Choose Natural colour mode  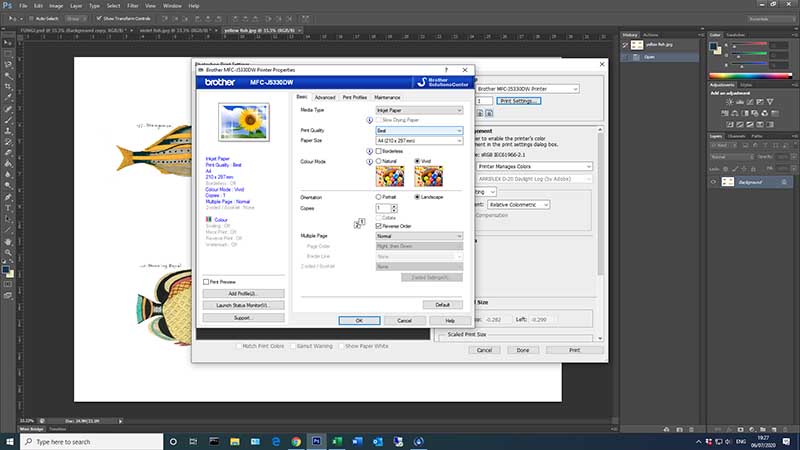378,160
